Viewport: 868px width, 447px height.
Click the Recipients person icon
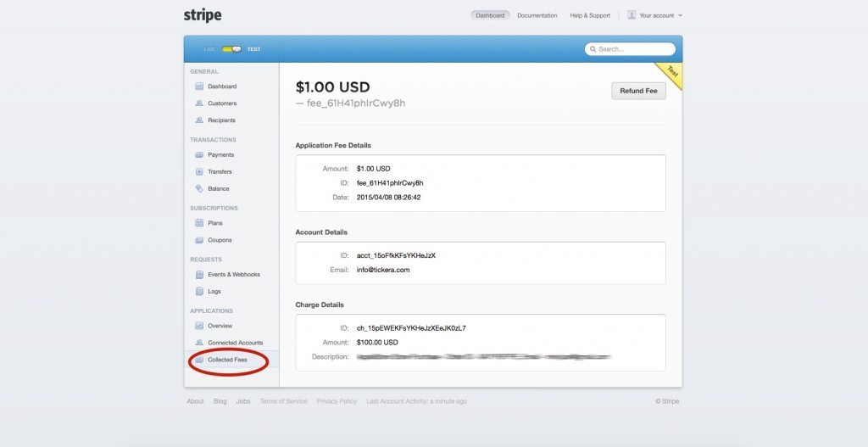[x=199, y=120]
